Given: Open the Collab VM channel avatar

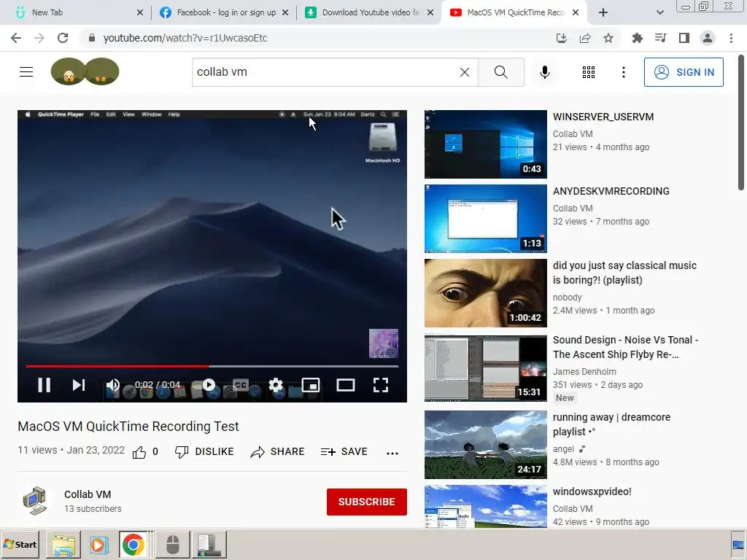Looking at the screenshot, I should click(x=35, y=501).
